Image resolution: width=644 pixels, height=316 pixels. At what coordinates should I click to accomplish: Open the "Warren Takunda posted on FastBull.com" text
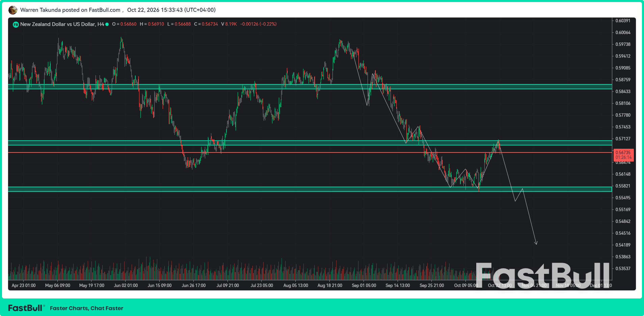(70, 10)
